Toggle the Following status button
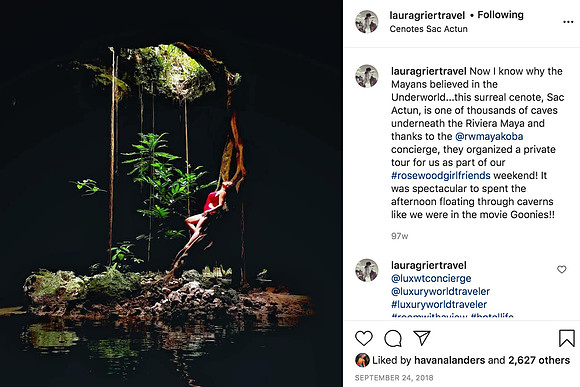The width and height of the screenshot is (580, 387). click(500, 15)
